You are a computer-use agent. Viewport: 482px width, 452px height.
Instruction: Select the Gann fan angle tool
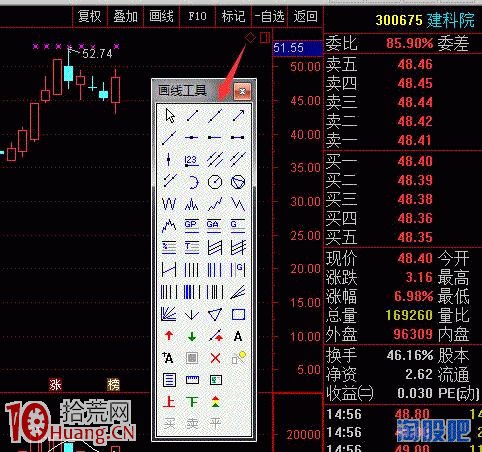tap(169, 314)
